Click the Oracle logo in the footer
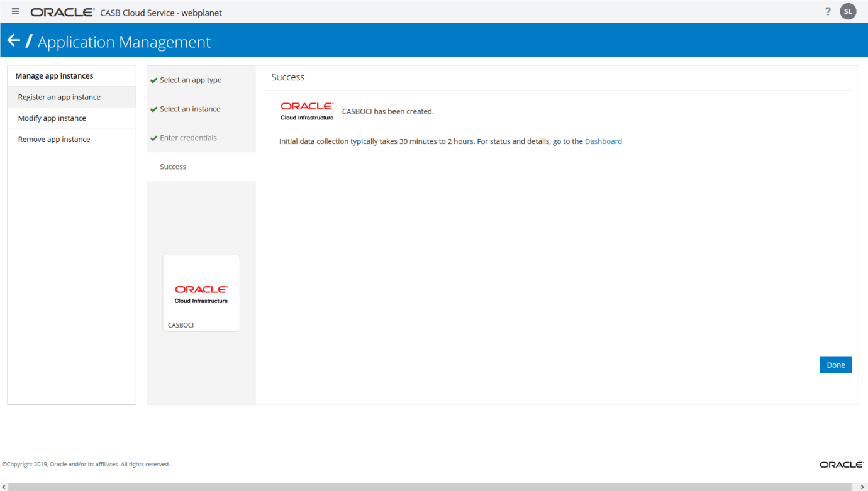The width and height of the screenshot is (868, 491). [x=842, y=465]
